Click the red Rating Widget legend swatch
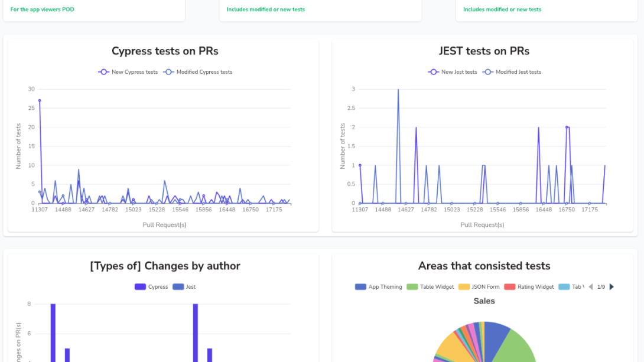The width and height of the screenshot is (644, 362). [509, 286]
